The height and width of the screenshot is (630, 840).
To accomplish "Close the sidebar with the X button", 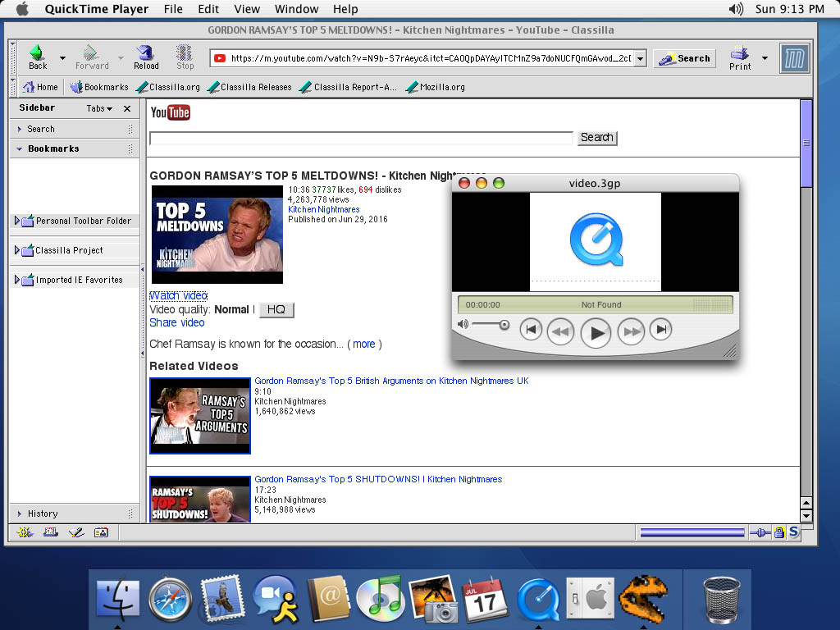I will 127,108.
